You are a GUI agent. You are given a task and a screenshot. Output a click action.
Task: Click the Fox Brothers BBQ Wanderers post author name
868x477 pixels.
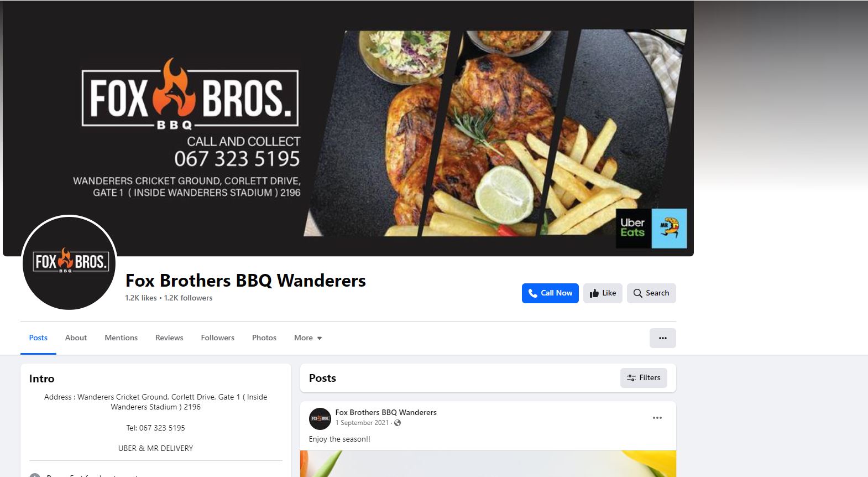coord(386,412)
